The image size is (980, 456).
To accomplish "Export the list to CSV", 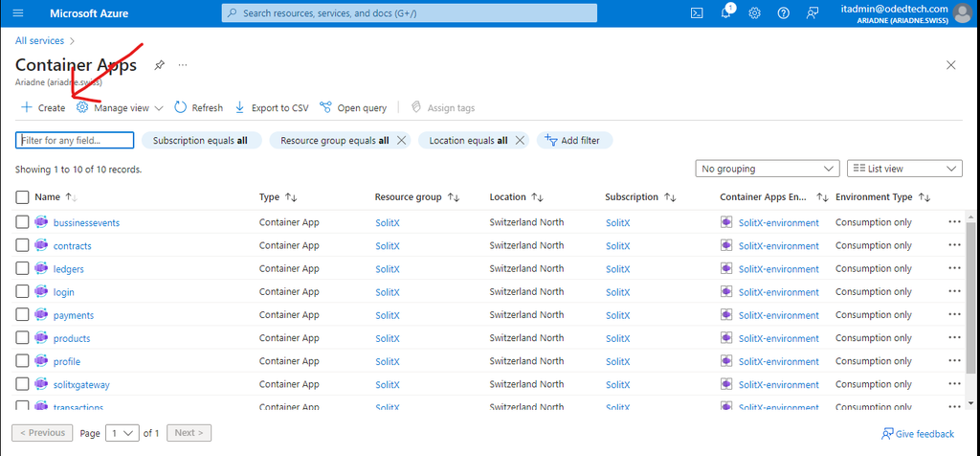I will coord(272,107).
